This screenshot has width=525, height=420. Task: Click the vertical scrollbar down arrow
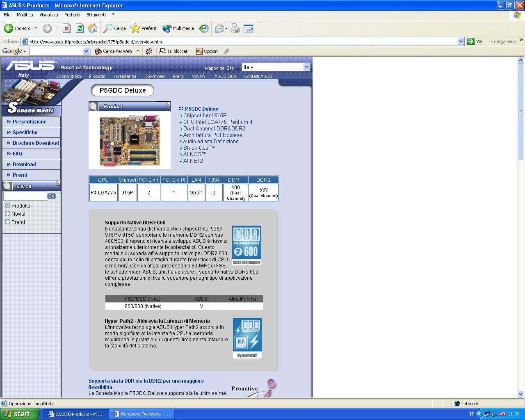[521, 393]
